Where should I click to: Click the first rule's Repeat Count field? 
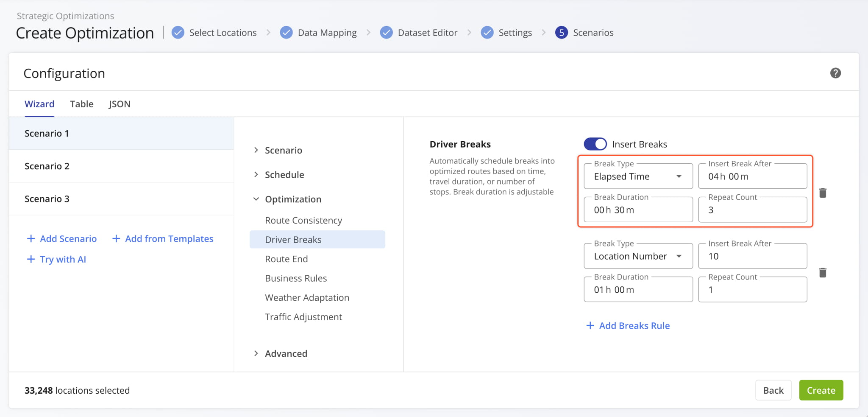(752, 210)
